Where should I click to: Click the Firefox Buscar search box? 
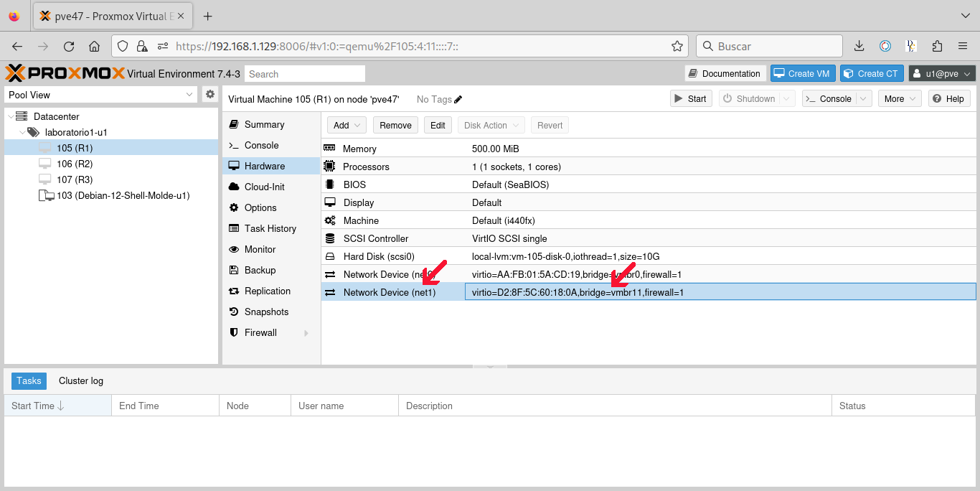[769, 46]
